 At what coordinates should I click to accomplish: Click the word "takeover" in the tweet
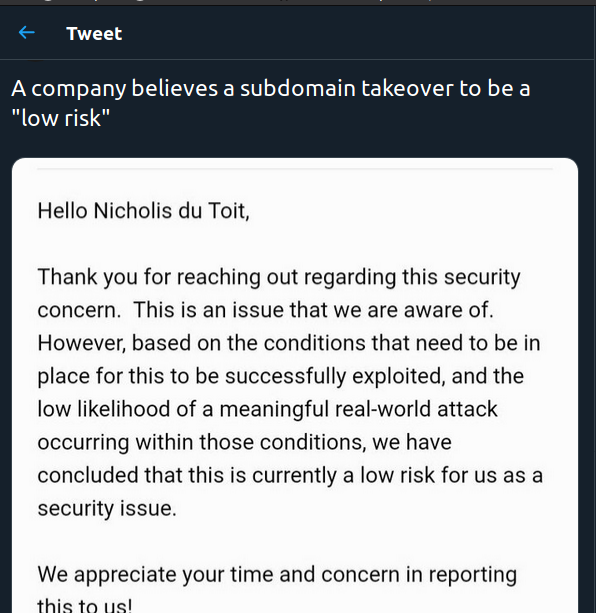[407, 88]
